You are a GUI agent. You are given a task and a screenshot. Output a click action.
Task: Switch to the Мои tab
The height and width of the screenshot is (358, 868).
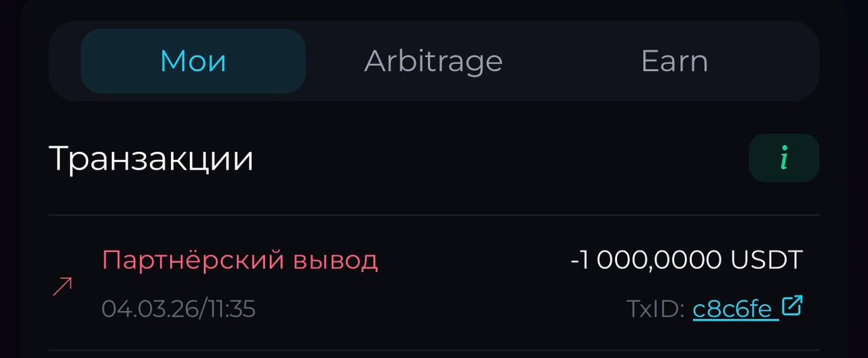pyautogui.click(x=193, y=61)
